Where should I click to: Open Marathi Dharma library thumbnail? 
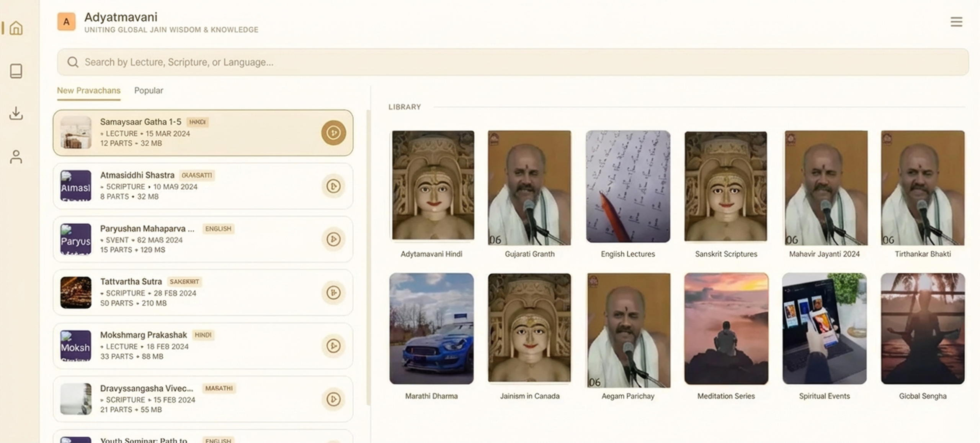point(431,329)
